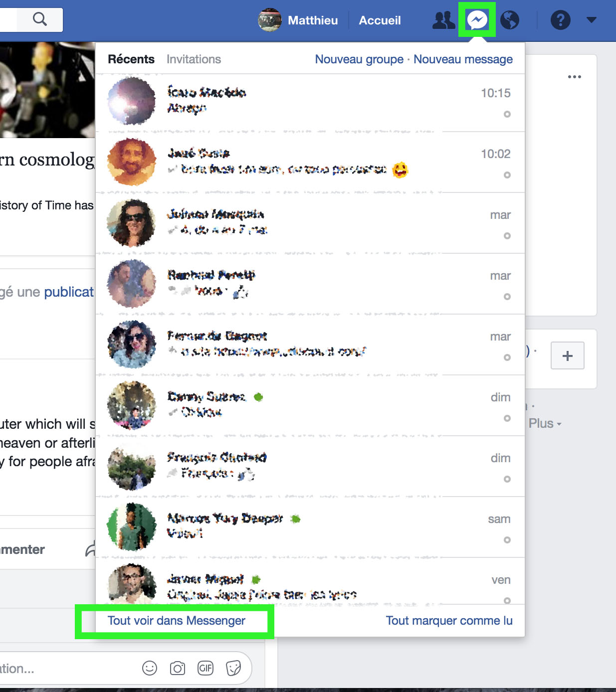Add a GIF to comment
This screenshot has height=692, width=616.
(205, 668)
